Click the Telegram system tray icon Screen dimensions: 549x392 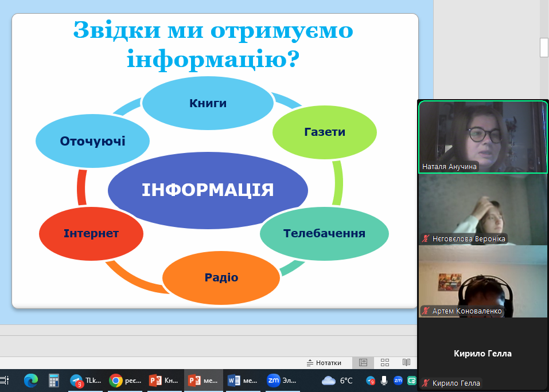coord(371,381)
